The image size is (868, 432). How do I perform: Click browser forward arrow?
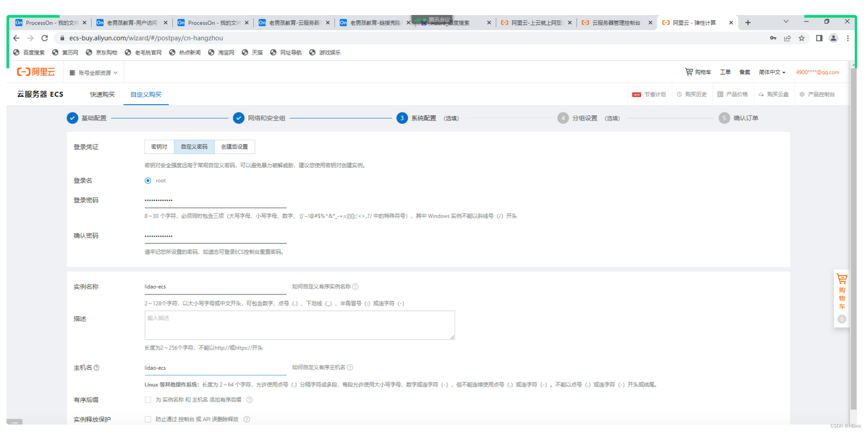30,38
